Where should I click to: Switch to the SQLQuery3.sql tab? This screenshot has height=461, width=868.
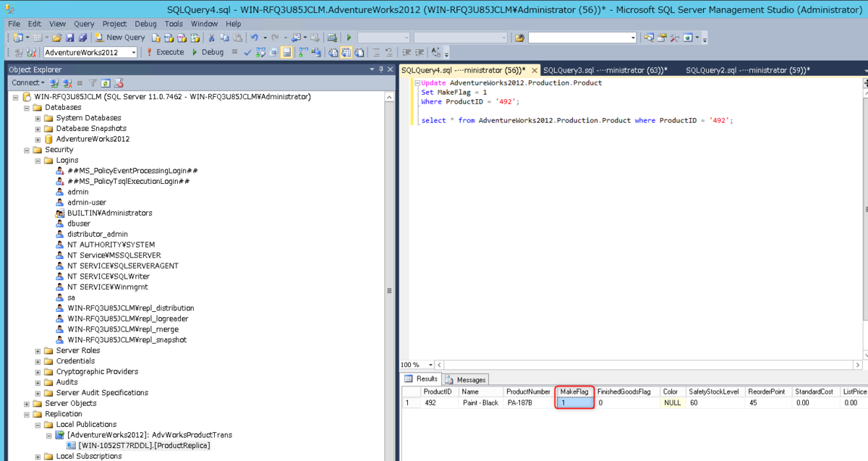point(605,70)
